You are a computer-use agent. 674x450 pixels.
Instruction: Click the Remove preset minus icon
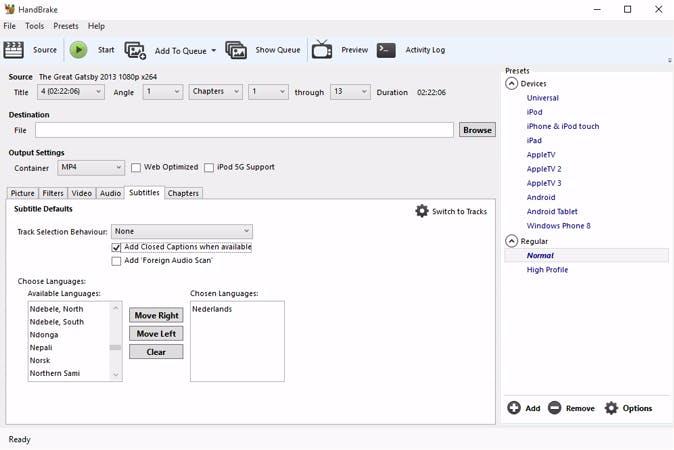554,408
